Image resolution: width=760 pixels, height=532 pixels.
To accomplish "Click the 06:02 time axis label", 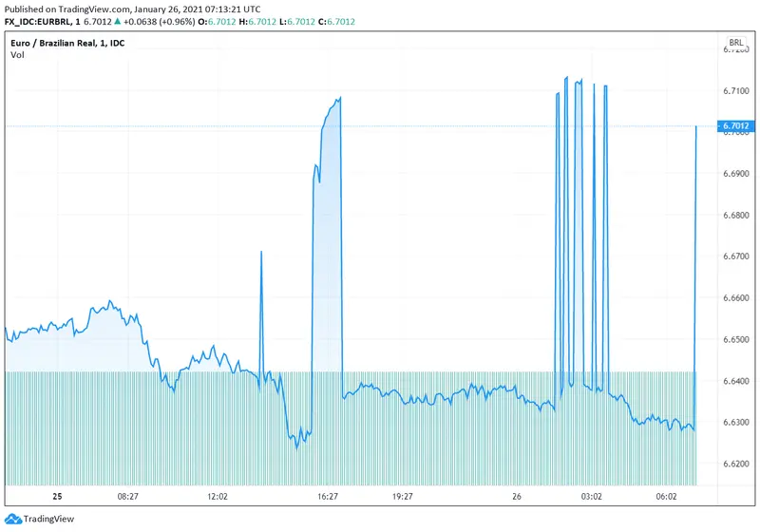I will [x=667, y=497].
